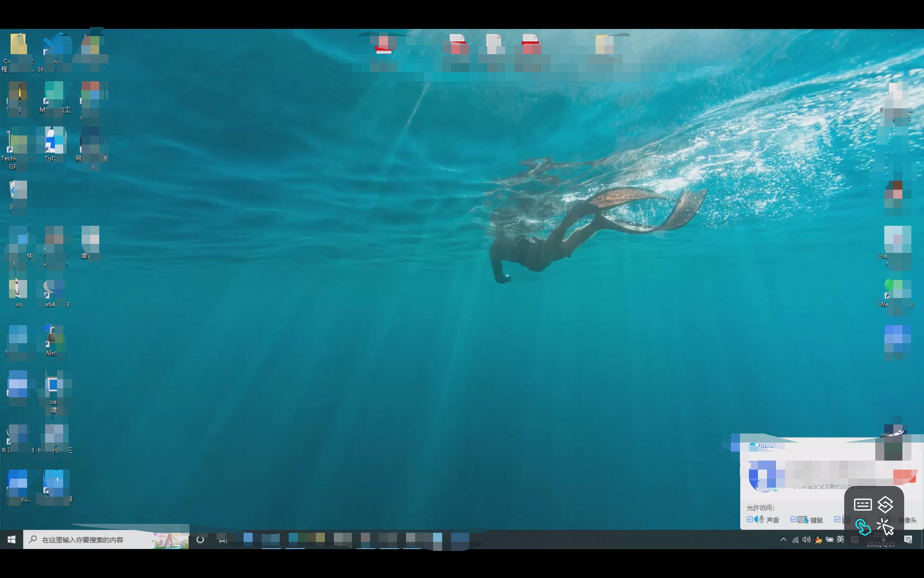Screen dimensions: 924x578
Task: Open the volume speaker tray icon
Action: click(806, 539)
